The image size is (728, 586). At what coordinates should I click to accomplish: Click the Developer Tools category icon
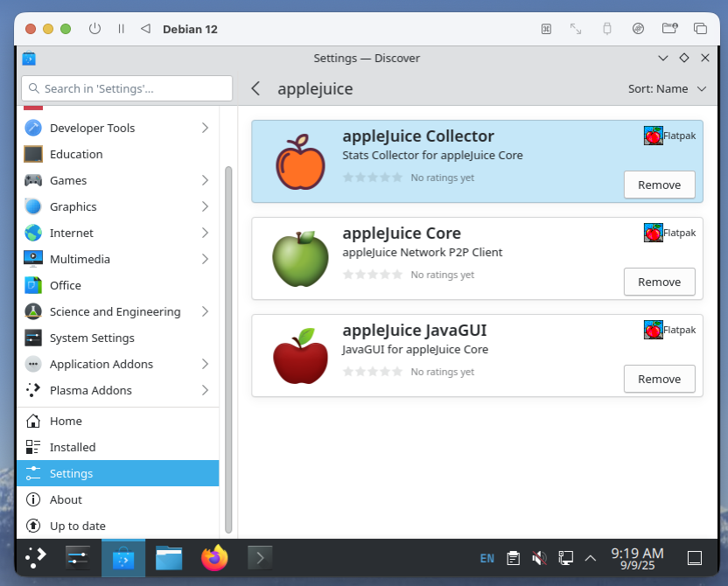point(33,128)
